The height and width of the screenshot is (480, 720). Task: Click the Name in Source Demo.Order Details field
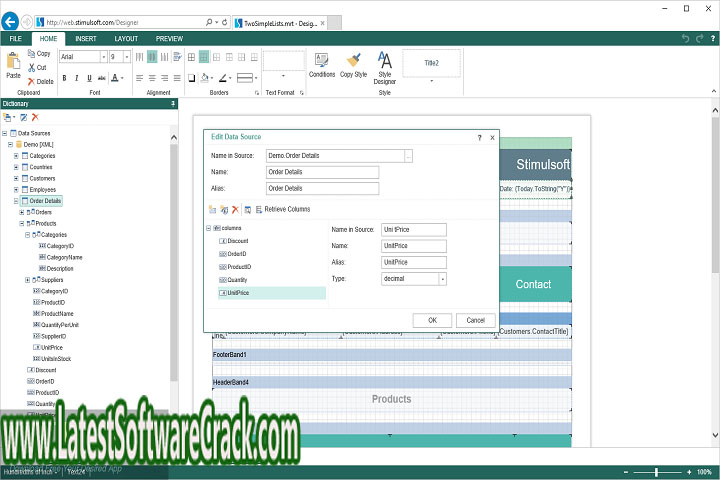tap(335, 156)
